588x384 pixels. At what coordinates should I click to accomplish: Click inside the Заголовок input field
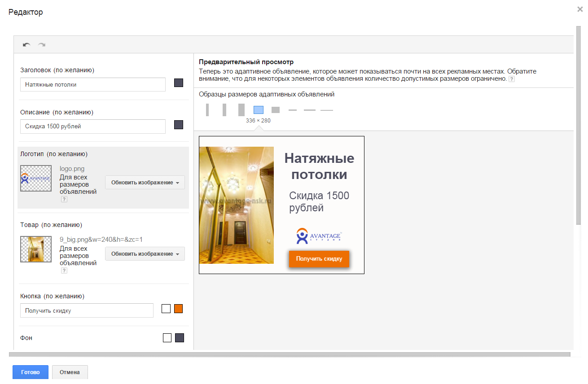pyautogui.click(x=92, y=84)
